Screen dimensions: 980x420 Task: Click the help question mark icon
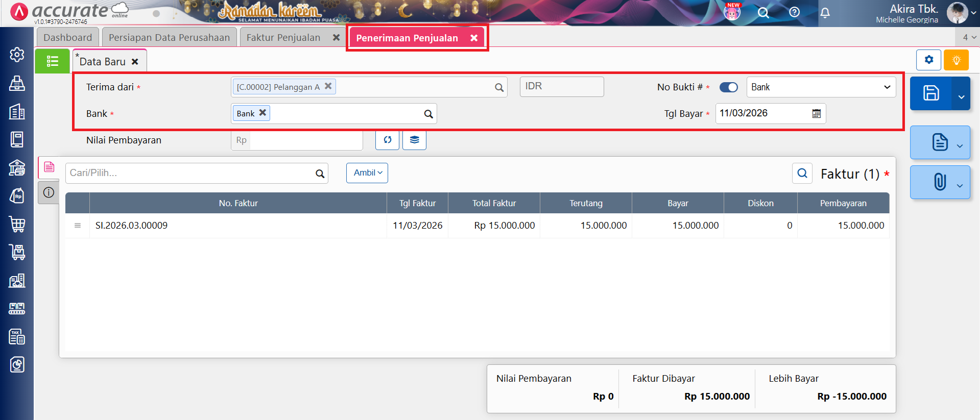point(794,13)
